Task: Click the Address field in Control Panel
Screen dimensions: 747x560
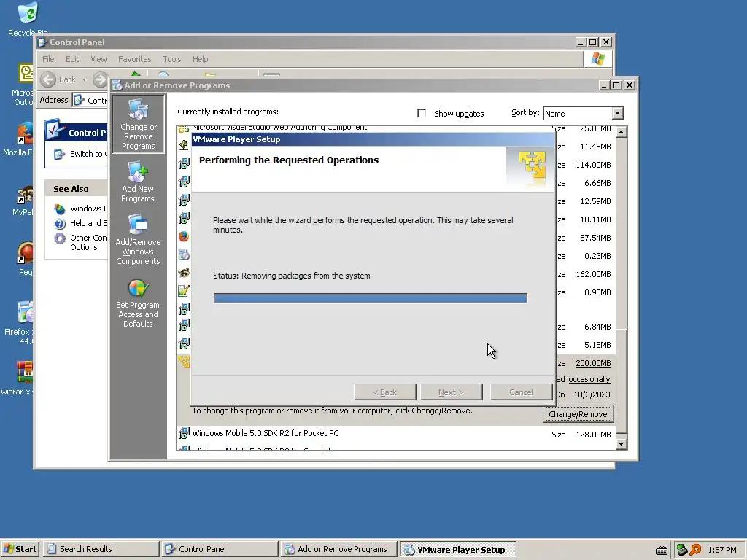Action: click(x=90, y=101)
